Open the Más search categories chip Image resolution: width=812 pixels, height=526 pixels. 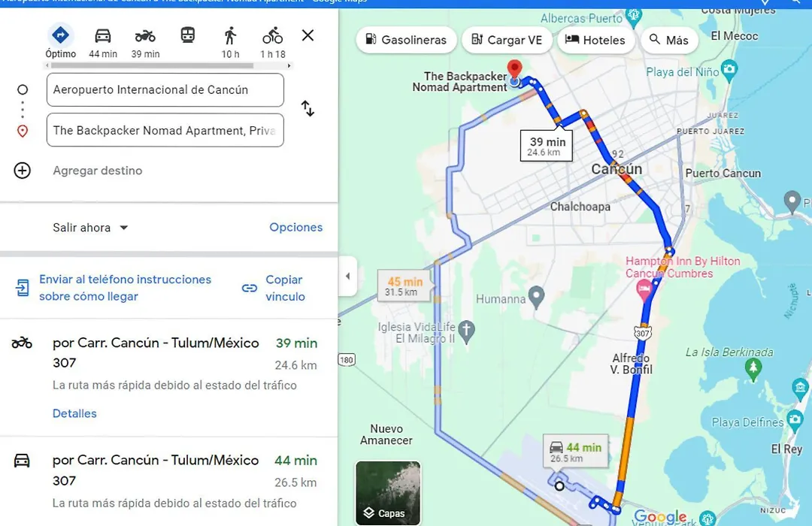669,40
